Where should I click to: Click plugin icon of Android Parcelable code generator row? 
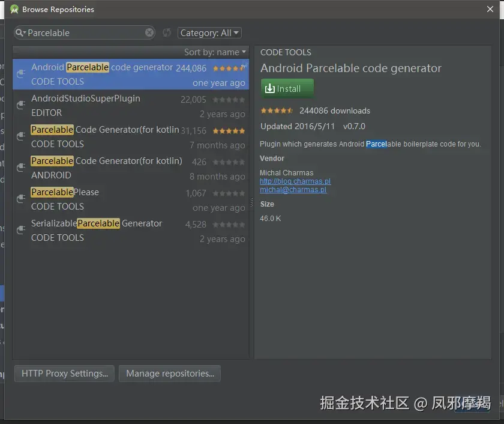click(21, 74)
